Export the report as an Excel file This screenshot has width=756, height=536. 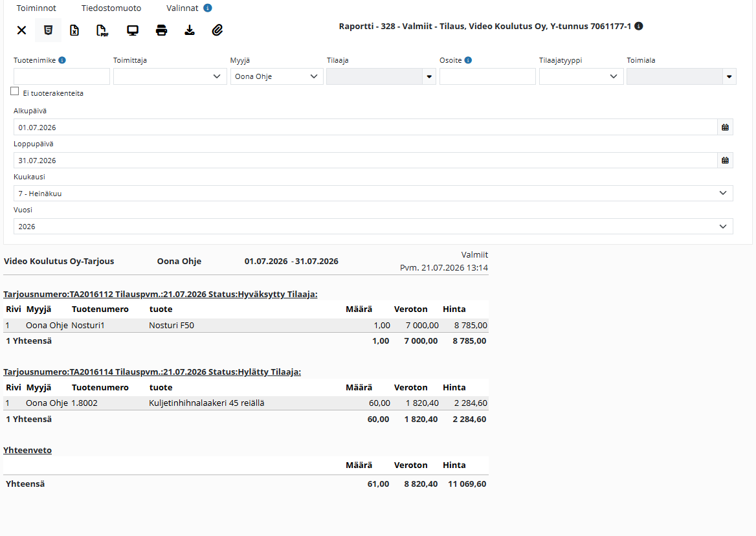74,30
